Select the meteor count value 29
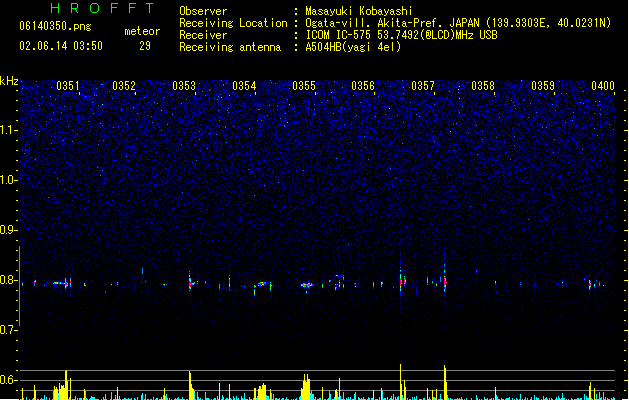The width and height of the screenshot is (629, 400). (x=145, y=46)
